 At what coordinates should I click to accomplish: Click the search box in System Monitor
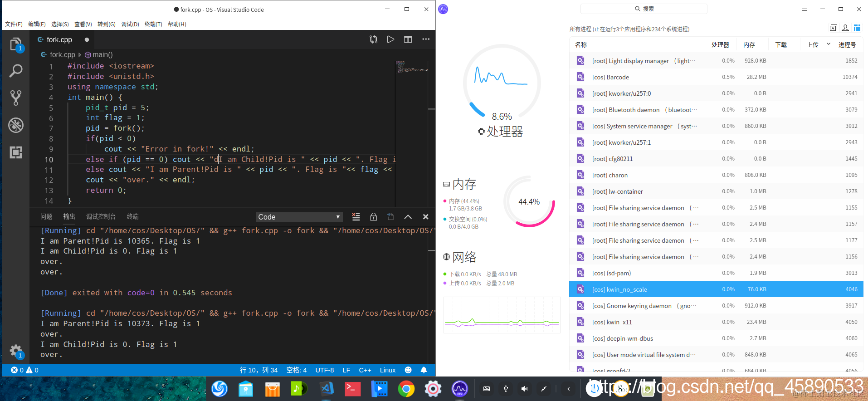(x=644, y=9)
